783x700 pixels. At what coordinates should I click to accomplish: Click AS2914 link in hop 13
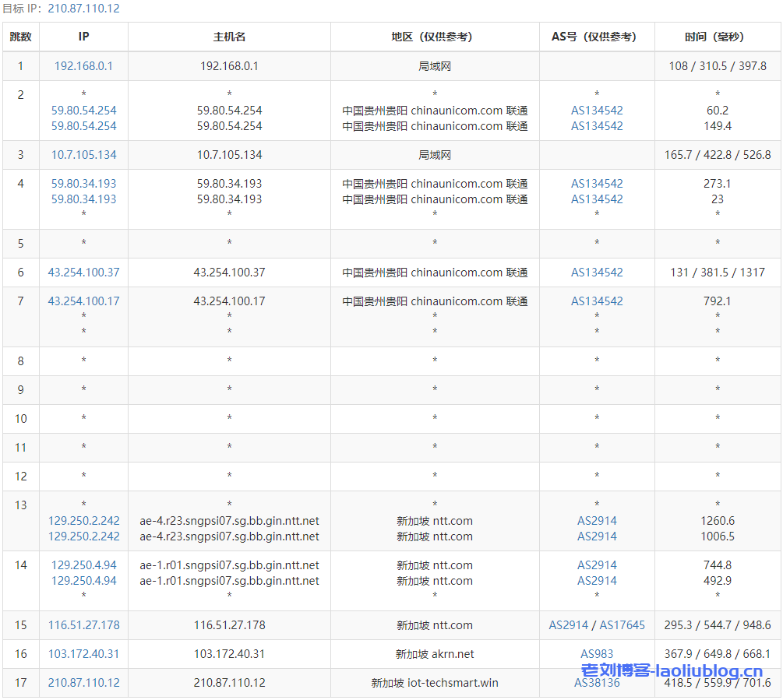pos(597,521)
